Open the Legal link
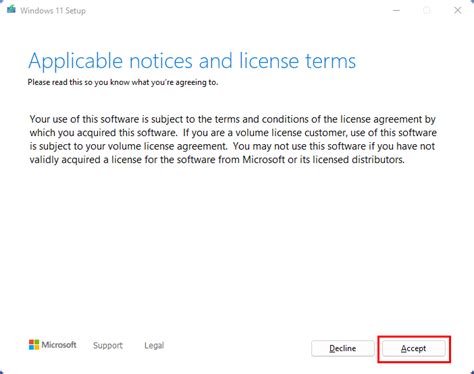474x374 pixels. click(154, 346)
